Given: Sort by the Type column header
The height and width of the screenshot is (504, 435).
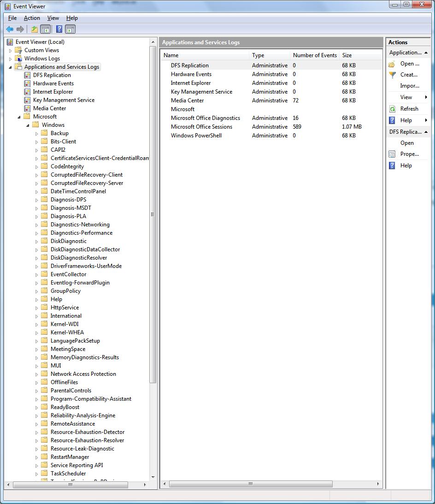Looking at the screenshot, I should click(269, 55).
